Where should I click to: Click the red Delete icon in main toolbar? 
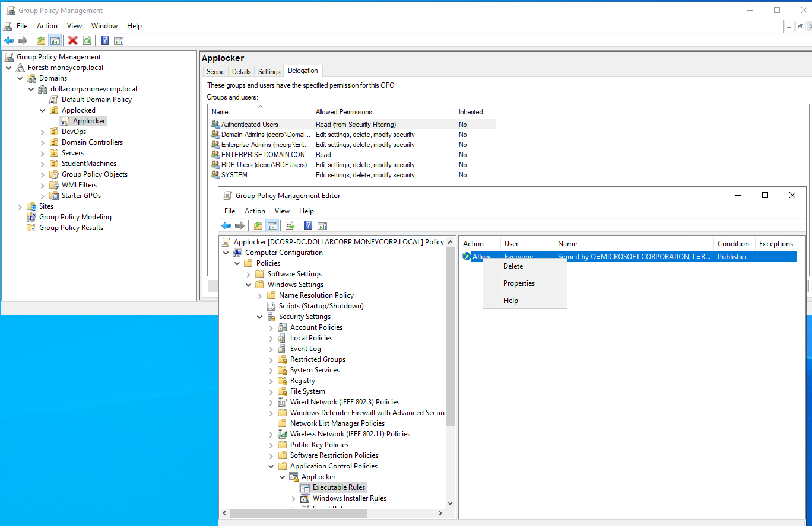(73, 40)
